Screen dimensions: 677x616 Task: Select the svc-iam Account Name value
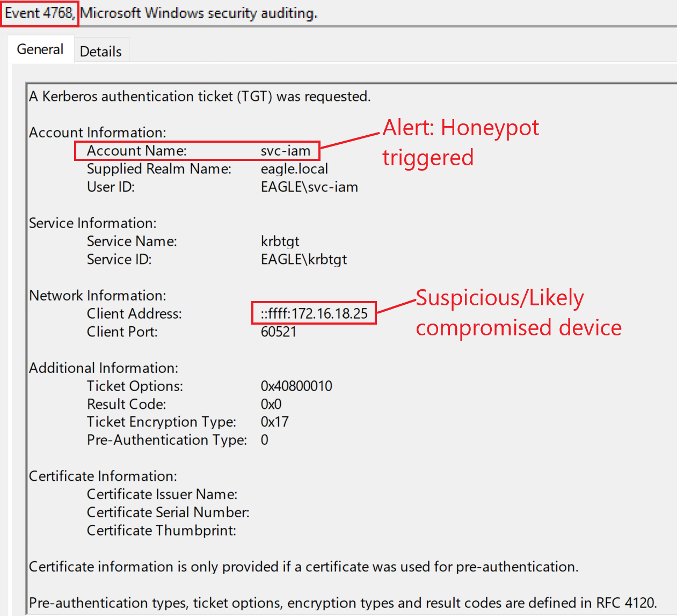[286, 151]
